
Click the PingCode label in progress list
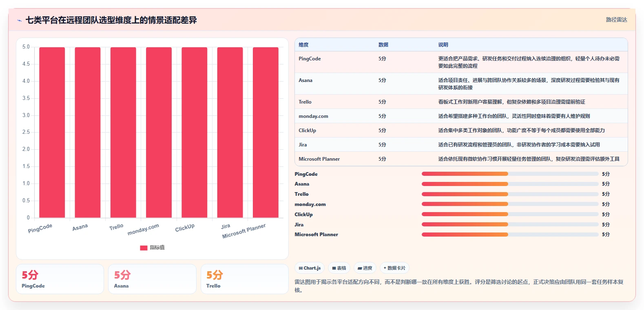click(306, 174)
